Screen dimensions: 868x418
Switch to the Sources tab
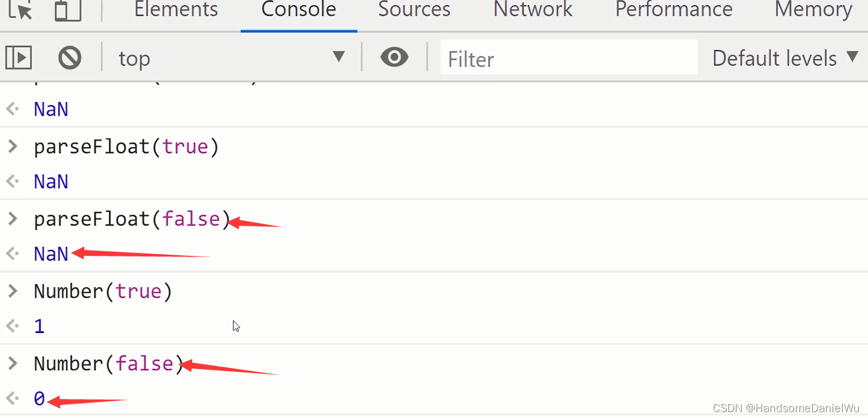413,10
